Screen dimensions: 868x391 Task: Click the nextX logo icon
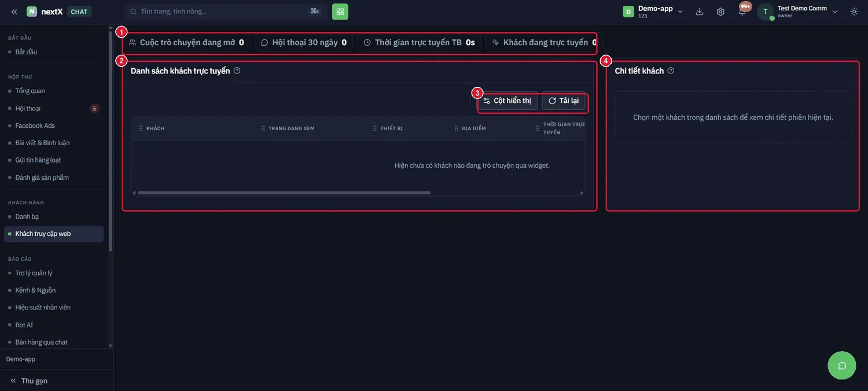pyautogui.click(x=32, y=12)
